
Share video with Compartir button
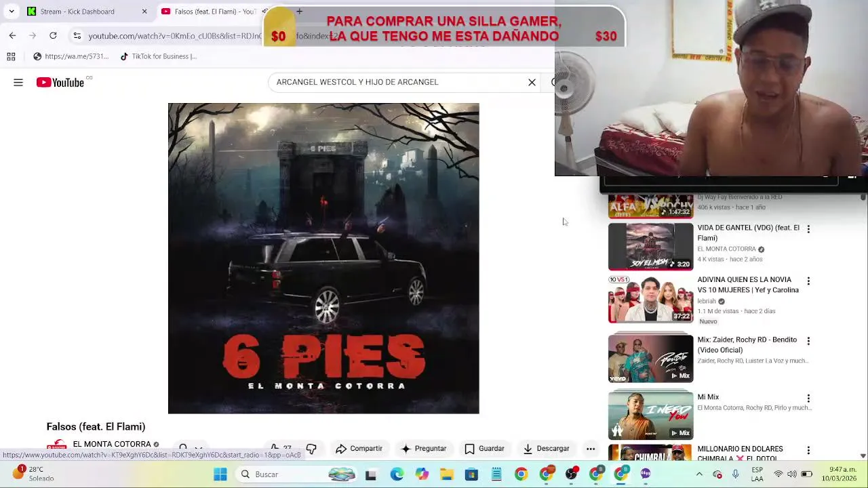point(359,449)
